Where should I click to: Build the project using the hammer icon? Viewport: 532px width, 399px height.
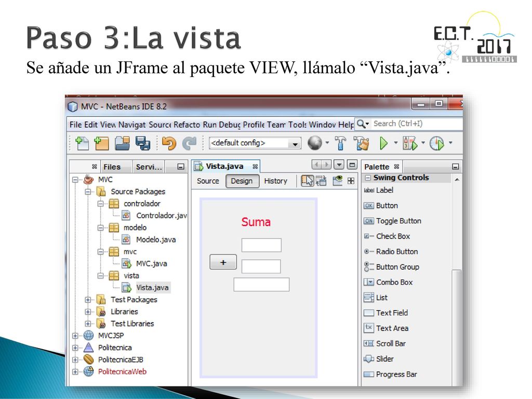[x=340, y=143]
